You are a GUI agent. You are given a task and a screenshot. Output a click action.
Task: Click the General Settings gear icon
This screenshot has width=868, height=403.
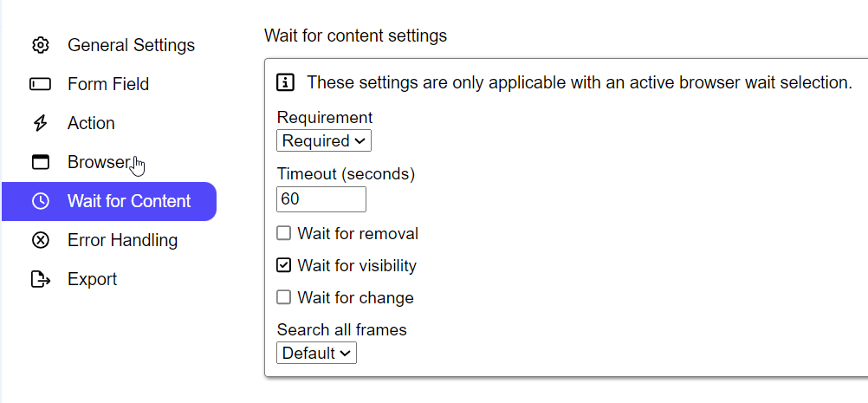click(x=40, y=45)
